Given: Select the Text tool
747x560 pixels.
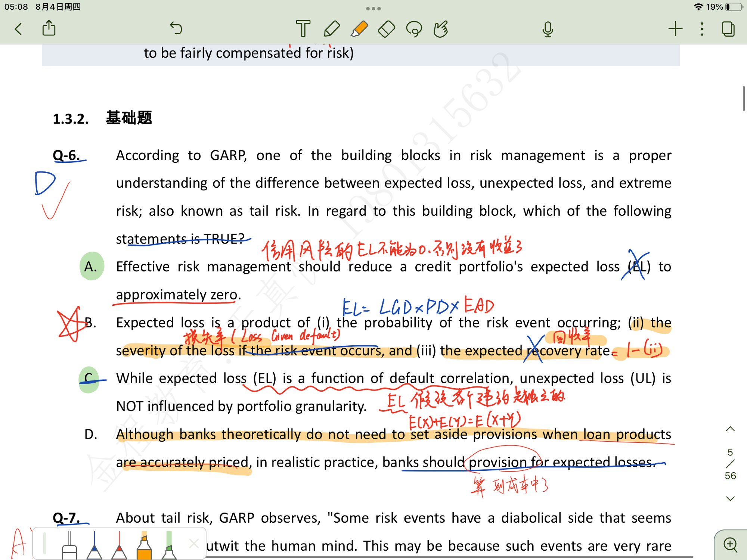Looking at the screenshot, I should [303, 29].
